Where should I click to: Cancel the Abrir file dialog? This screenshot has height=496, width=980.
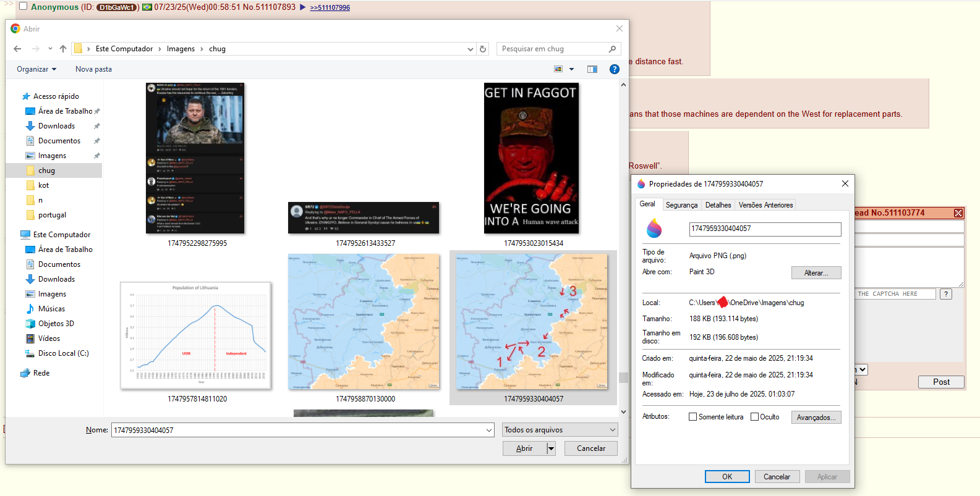(x=591, y=448)
